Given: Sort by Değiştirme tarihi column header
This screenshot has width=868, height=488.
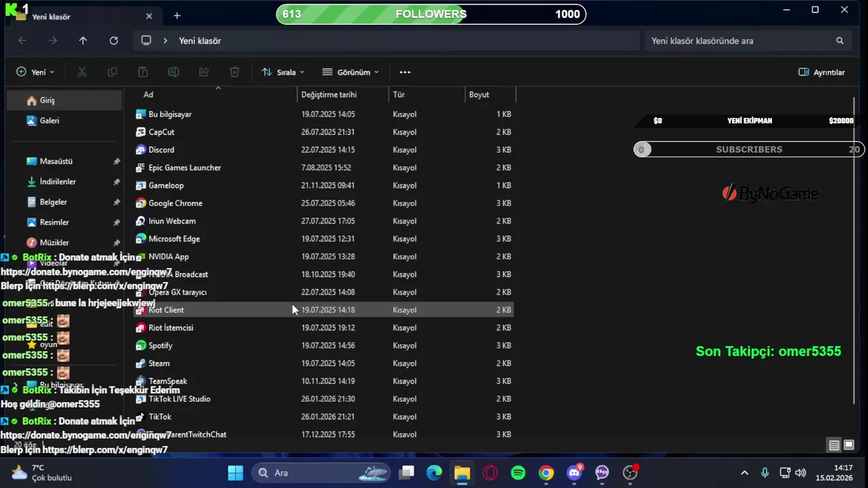Looking at the screenshot, I should tap(343, 94).
